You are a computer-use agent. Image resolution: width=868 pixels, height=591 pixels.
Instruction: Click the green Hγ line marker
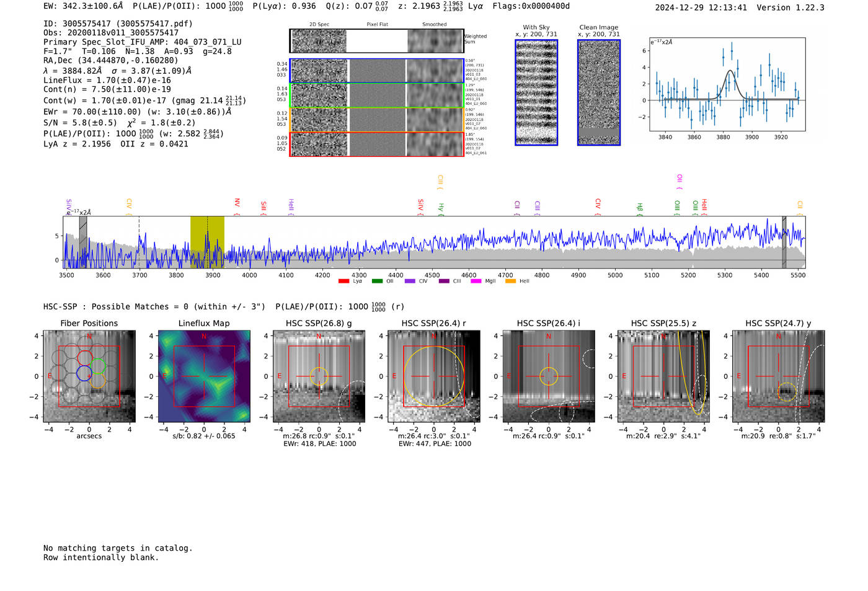click(x=441, y=208)
